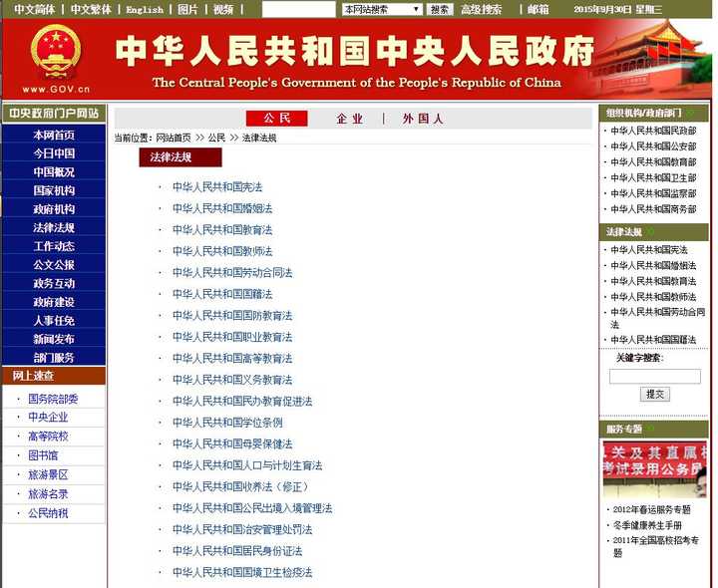Click the 搜索 button in the top bar

click(x=440, y=9)
